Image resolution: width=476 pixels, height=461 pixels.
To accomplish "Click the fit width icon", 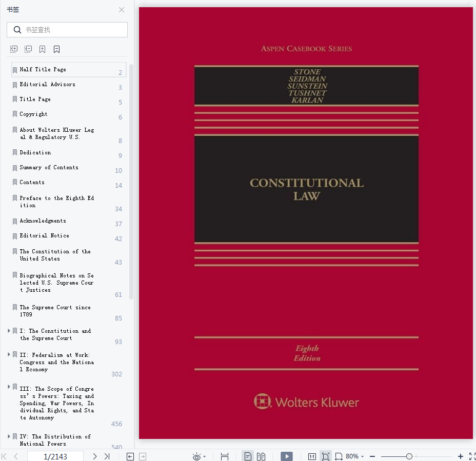I will click(225, 456).
